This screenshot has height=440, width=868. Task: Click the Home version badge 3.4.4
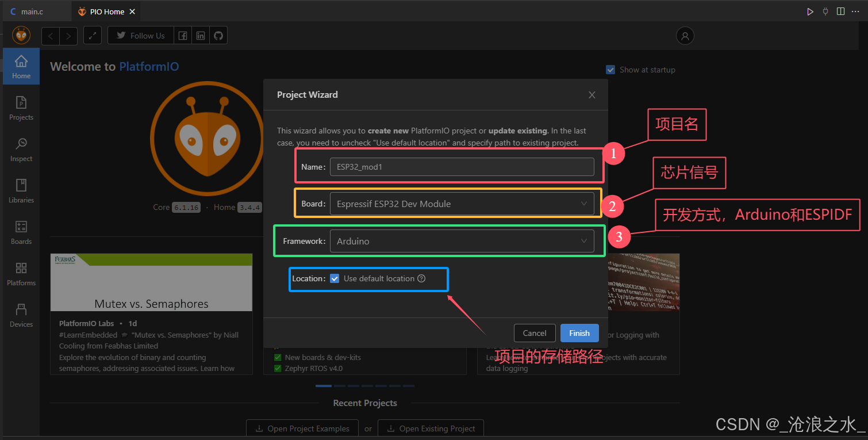(x=249, y=208)
